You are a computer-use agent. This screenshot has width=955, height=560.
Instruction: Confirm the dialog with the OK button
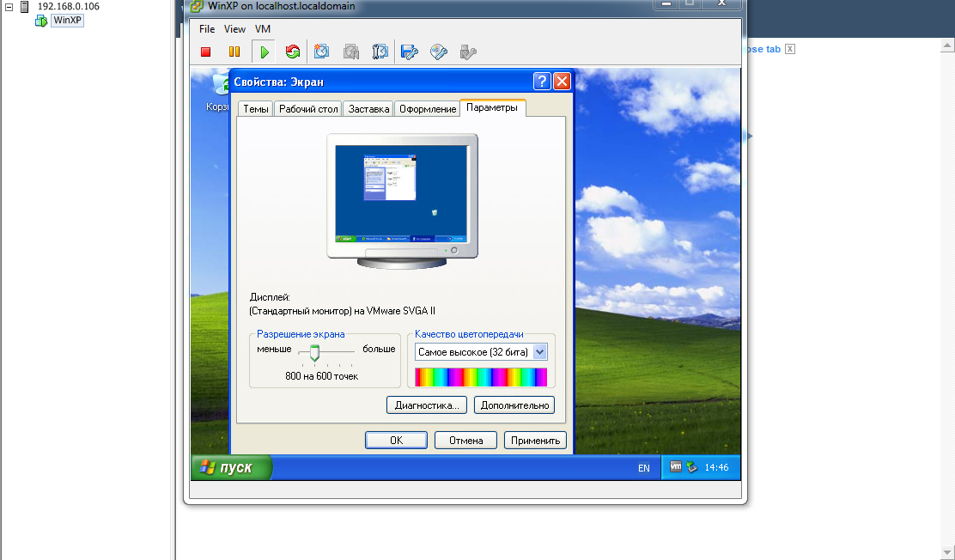(397, 440)
